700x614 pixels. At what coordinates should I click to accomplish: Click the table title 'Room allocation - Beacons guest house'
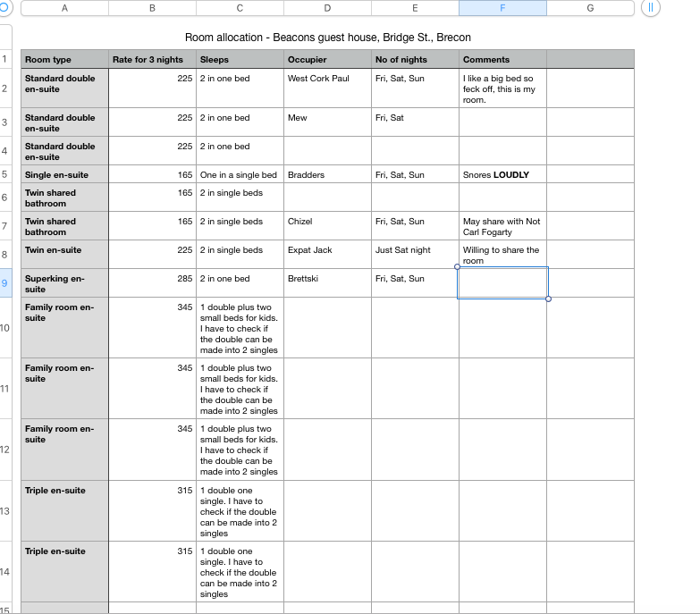coord(328,38)
